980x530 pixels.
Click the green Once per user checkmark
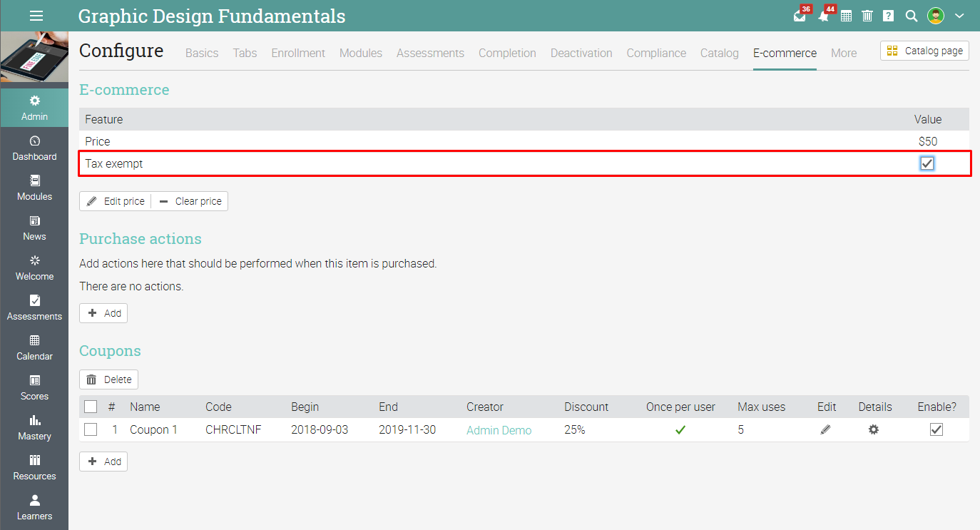coord(680,429)
